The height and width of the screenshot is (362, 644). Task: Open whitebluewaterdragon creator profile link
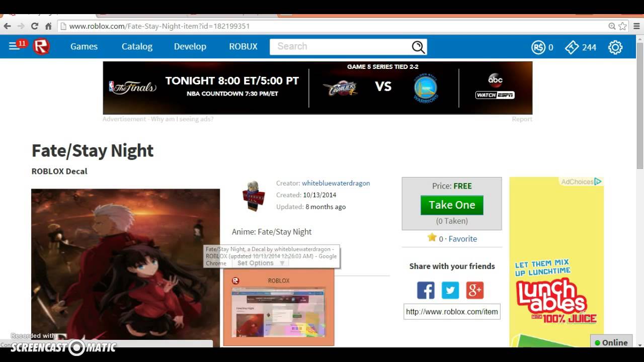336,183
